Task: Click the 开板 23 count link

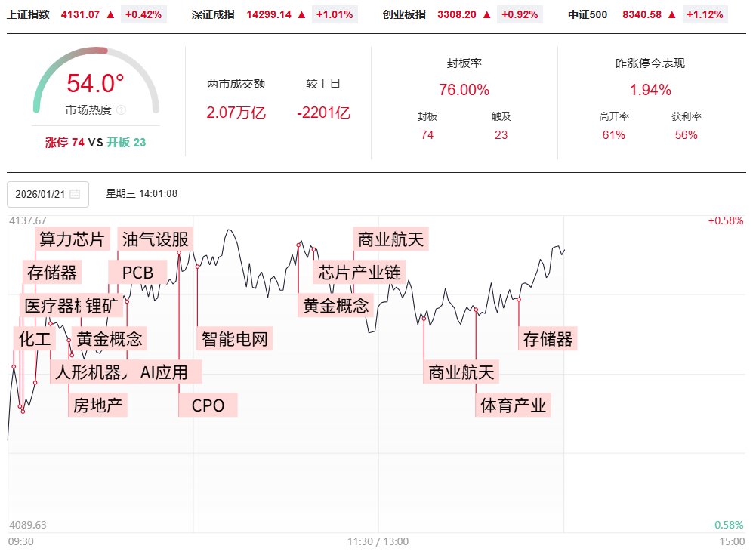Action: tap(126, 142)
